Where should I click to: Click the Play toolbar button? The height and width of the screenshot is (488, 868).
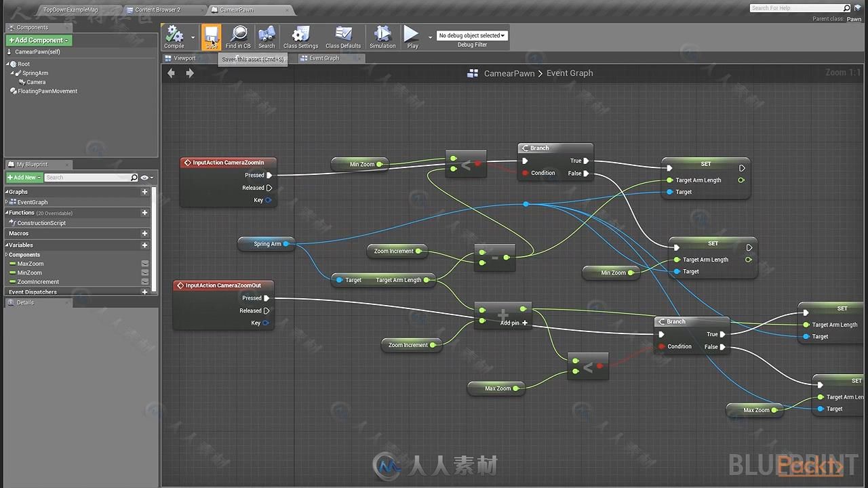click(x=412, y=37)
